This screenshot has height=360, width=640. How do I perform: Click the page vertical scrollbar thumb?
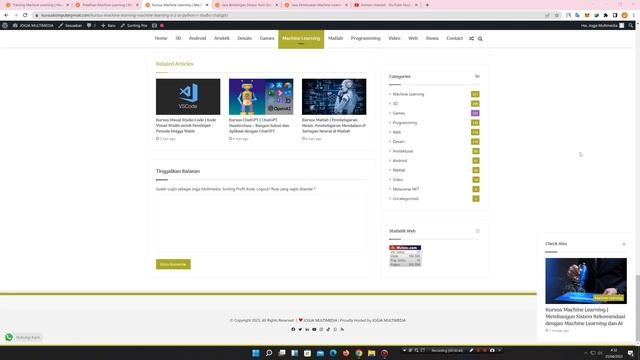click(638, 308)
